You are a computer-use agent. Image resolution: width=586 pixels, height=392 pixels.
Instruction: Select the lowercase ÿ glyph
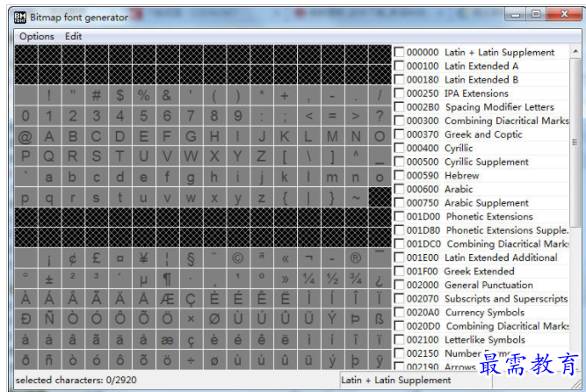pos(380,360)
